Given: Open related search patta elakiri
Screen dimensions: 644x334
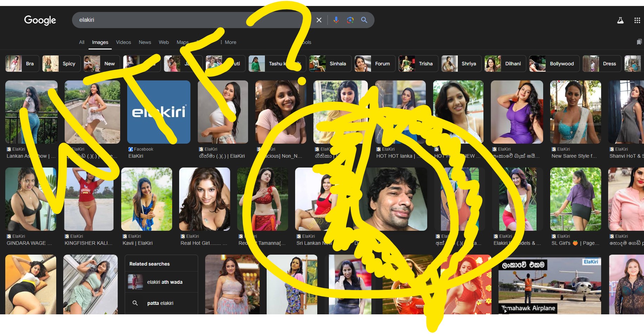Looking at the screenshot, I should (x=161, y=303).
